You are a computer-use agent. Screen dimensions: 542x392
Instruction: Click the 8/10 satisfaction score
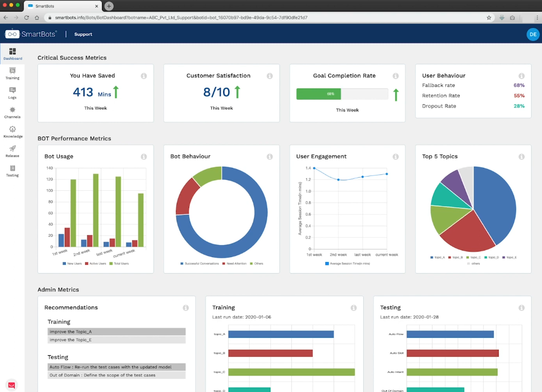216,92
